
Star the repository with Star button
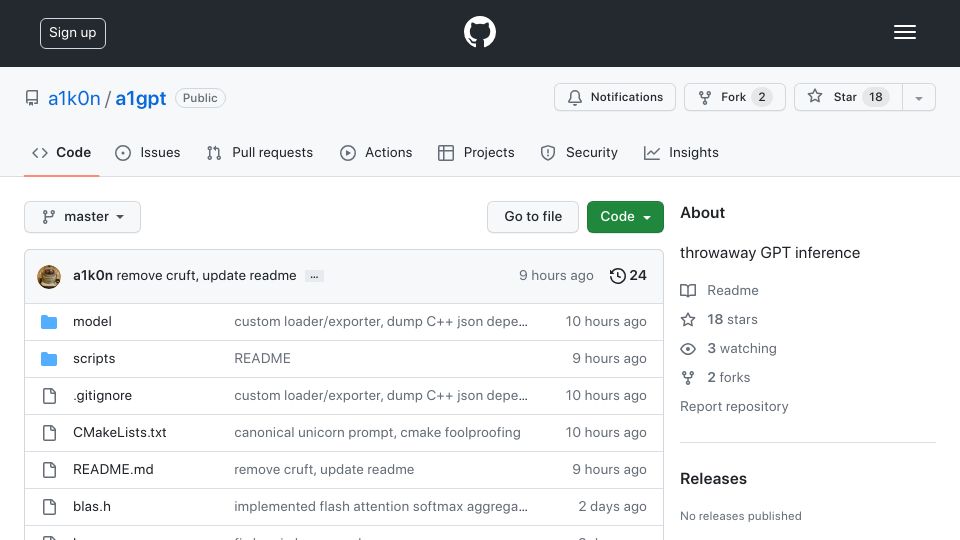[x=848, y=97]
